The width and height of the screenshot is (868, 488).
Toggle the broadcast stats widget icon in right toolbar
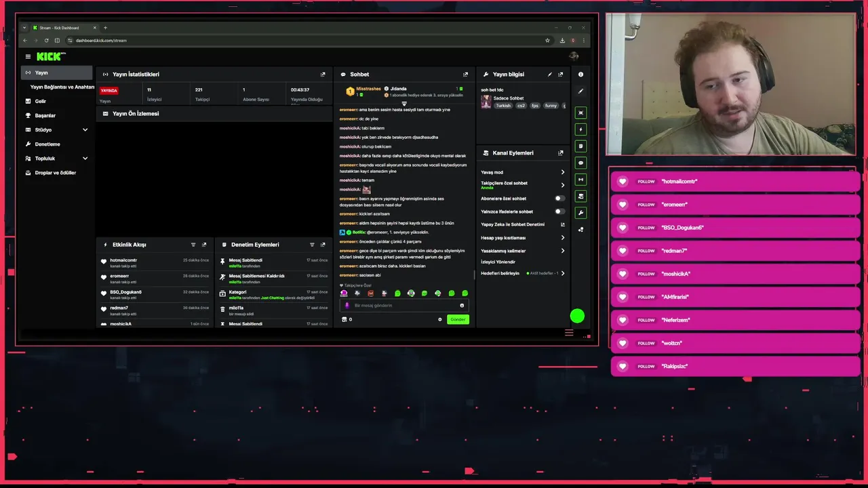pos(580,180)
